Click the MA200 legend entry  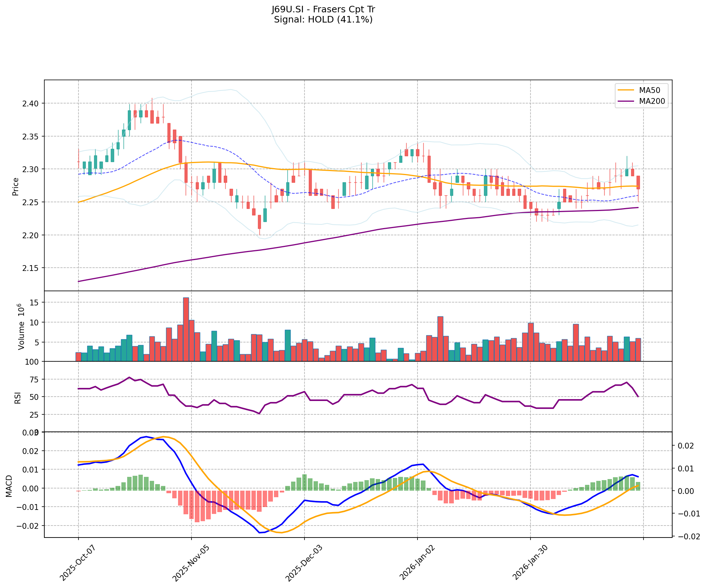point(652,101)
